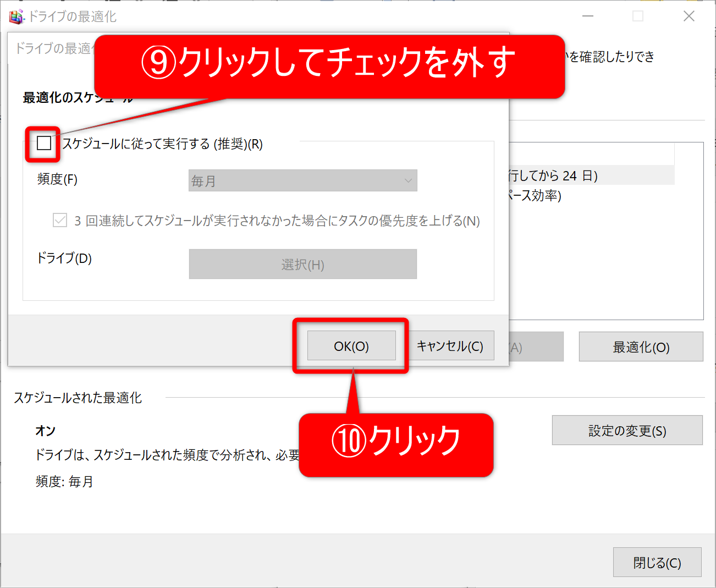Select the drive row showing 24 日
Image resolution: width=716 pixels, height=588 pixels.
(588, 175)
